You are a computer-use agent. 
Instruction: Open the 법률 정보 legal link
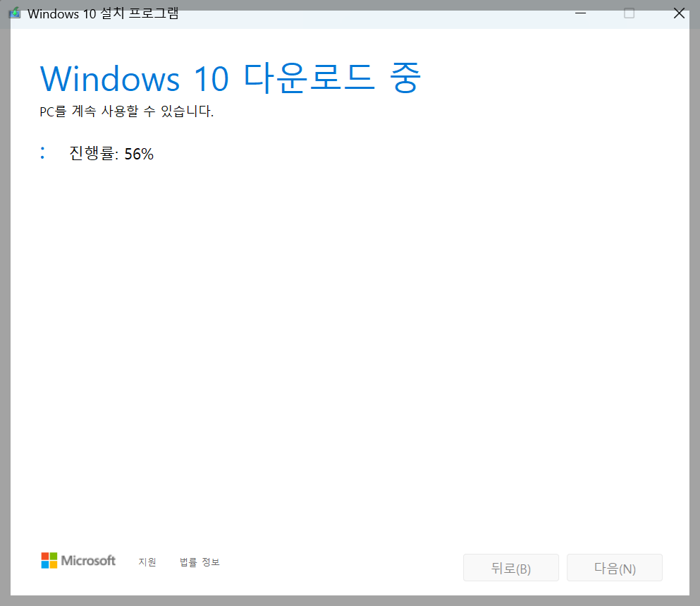click(x=199, y=562)
